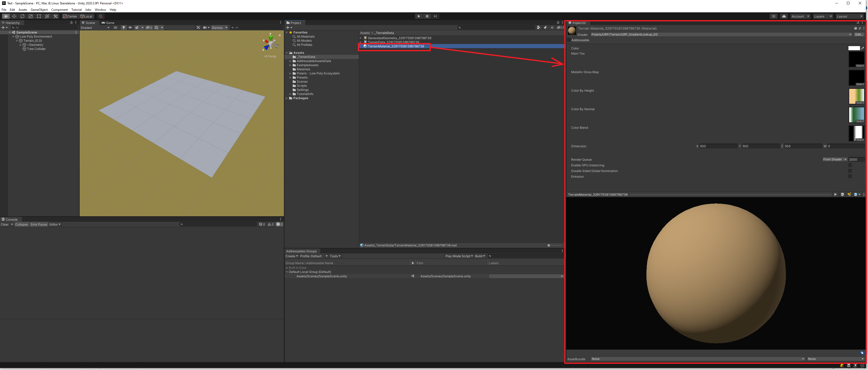Toggle scene audio speaker icon
868x370 pixels.
130,28
